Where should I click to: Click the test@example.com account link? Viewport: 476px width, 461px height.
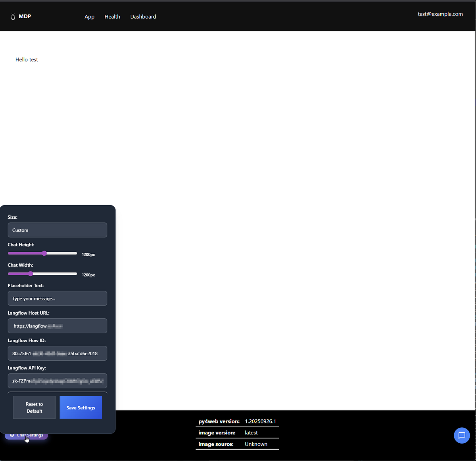[x=440, y=14]
